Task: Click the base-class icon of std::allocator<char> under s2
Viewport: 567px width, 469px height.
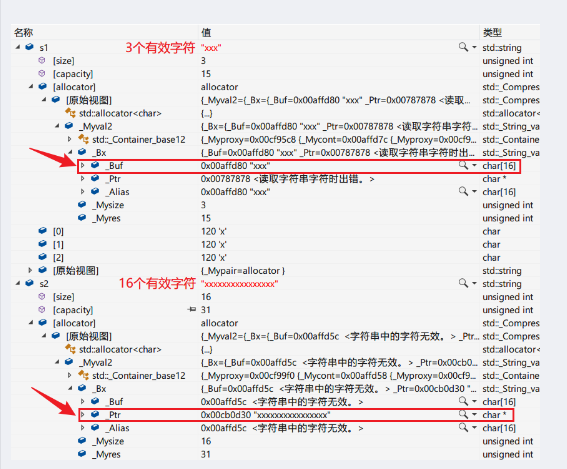Action: pyautogui.click(x=70, y=349)
